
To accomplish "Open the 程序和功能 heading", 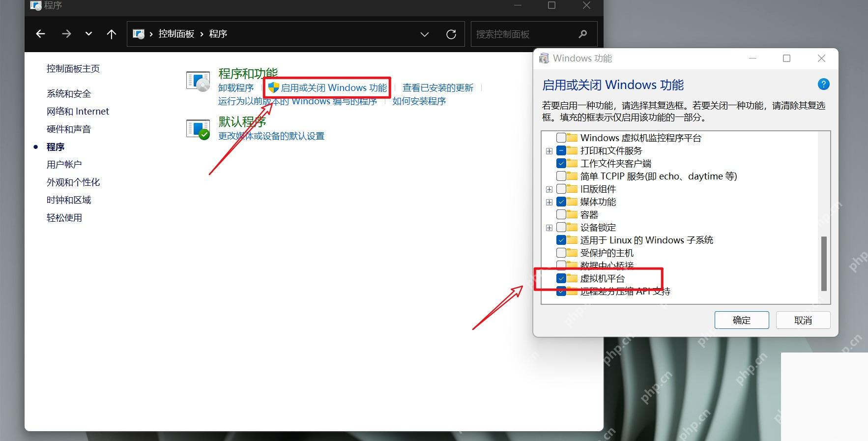I will 248,74.
